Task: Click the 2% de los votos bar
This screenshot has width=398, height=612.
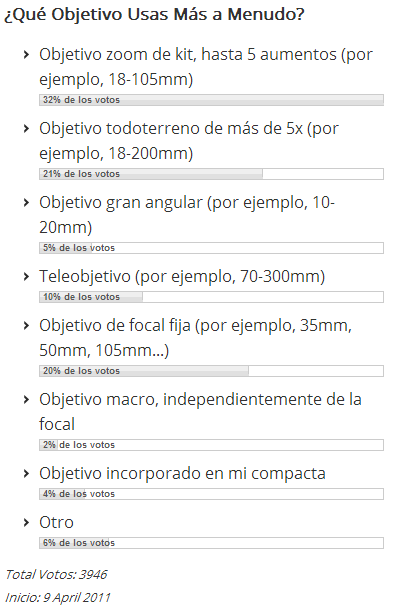Action: click(x=211, y=445)
